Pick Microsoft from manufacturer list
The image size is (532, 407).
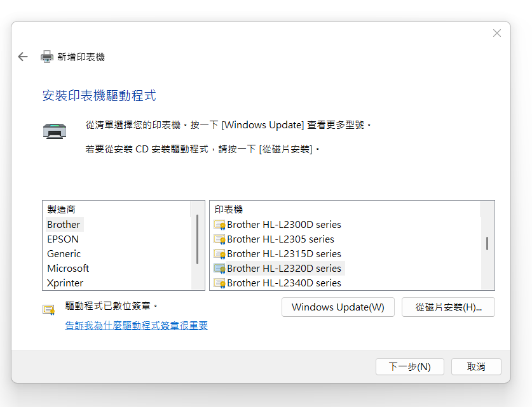pos(68,269)
